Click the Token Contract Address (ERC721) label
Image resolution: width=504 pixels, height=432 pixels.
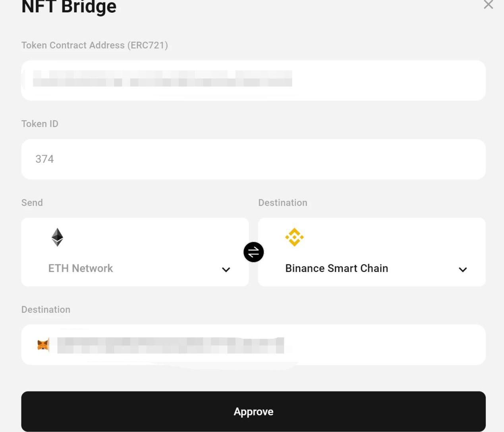[95, 45]
